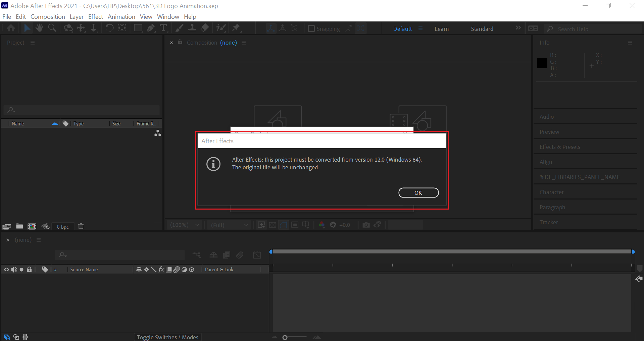Image resolution: width=644 pixels, height=341 pixels.
Task: Switch to the Standard workspace
Action: 482,29
